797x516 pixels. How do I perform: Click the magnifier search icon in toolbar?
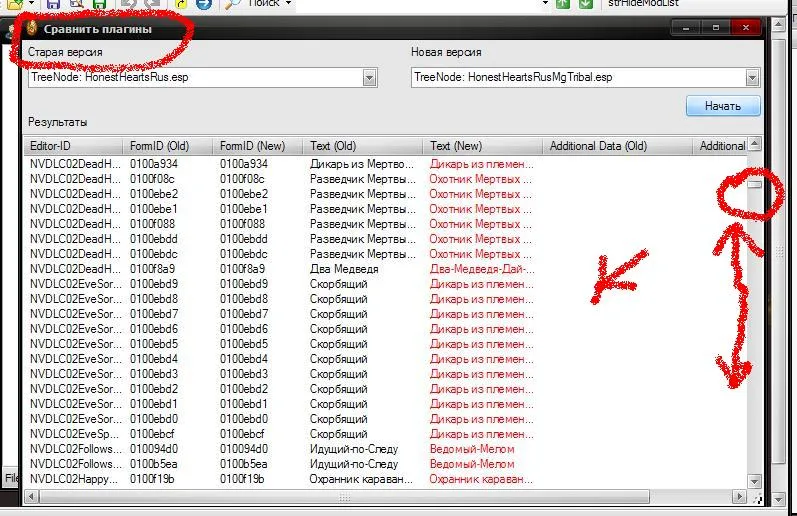[x=232, y=4]
